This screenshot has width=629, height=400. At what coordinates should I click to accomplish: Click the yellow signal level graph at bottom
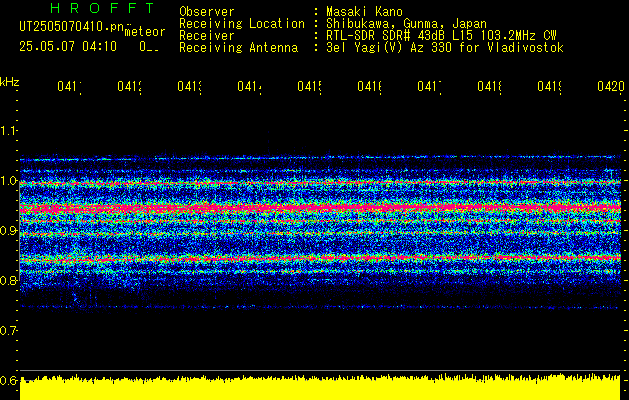point(320,388)
